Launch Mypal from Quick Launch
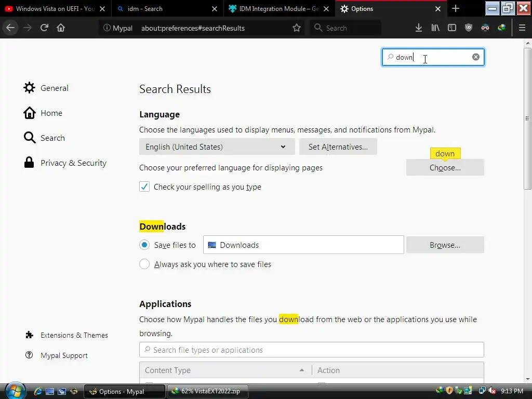Viewport: 532px width, 399px height. tap(74, 391)
